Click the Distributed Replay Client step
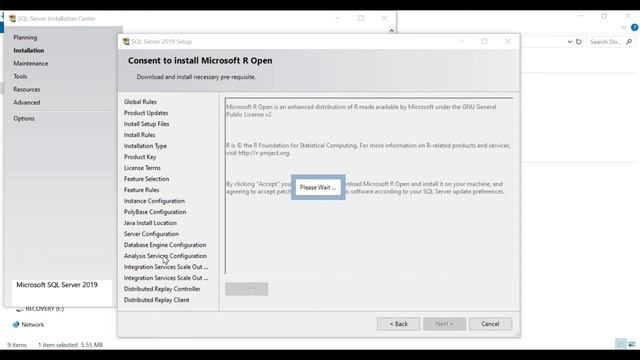The width and height of the screenshot is (640, 360). point(156,300)
